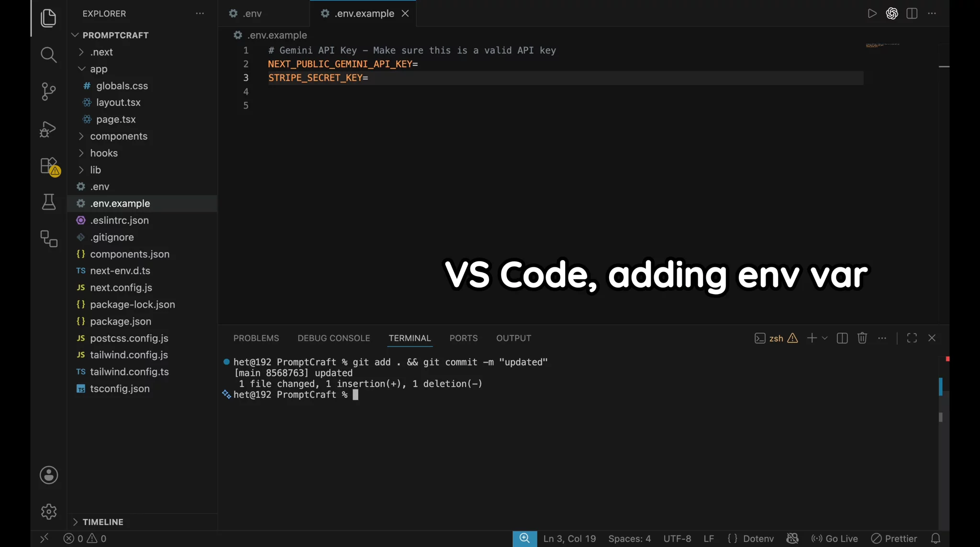Open the Testing flask view
Image resolution: width=980 pixels, height=547 pixels.
[x=48, y=202]
